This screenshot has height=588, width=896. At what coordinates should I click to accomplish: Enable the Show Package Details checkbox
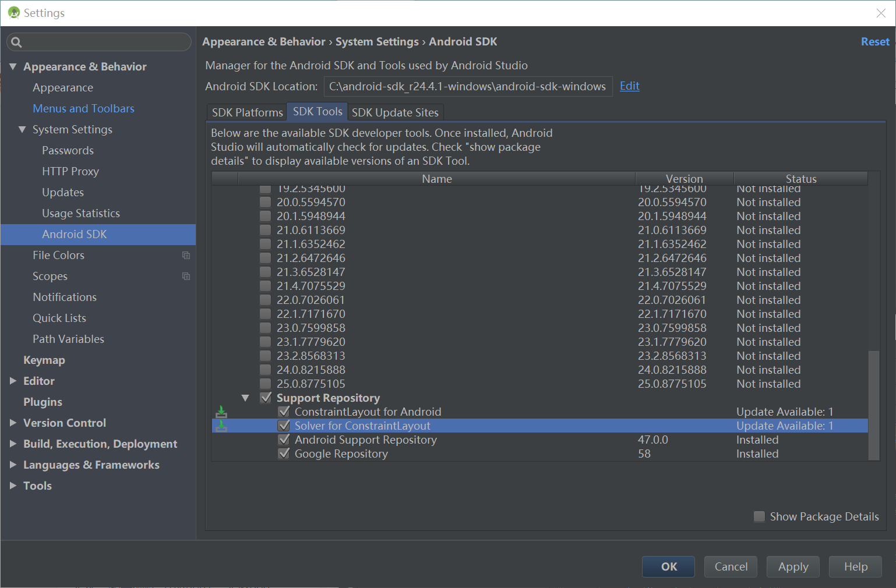click(759, 516)
